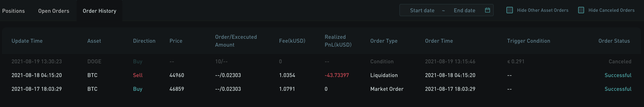The image size is (644, 107).
Task: Click the Trigger Condition column header
Action: (x=528, y=41)
